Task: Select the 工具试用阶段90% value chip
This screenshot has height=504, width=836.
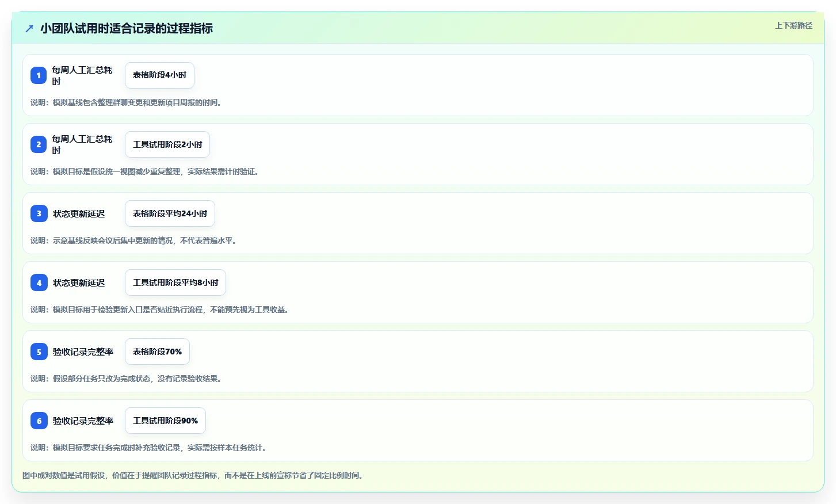Action: [x=165, y=421]
